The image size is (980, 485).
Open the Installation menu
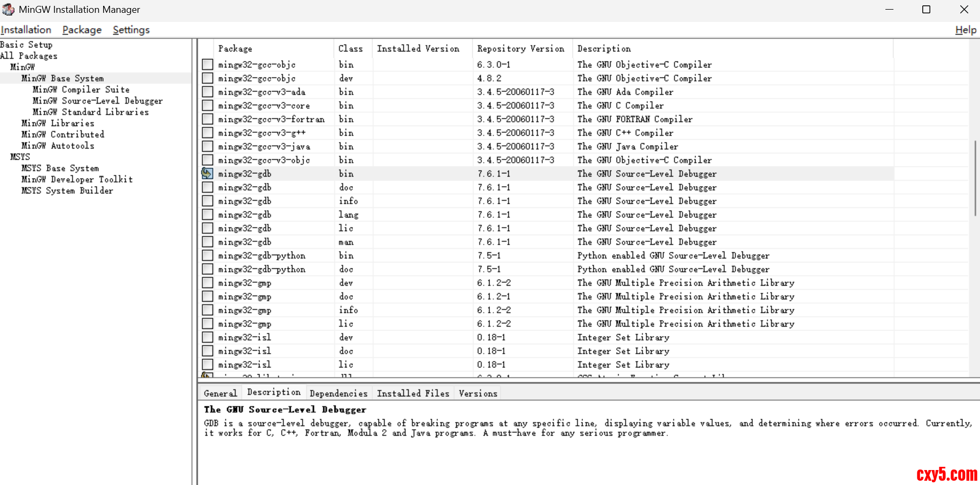click(x=26, y=30)
